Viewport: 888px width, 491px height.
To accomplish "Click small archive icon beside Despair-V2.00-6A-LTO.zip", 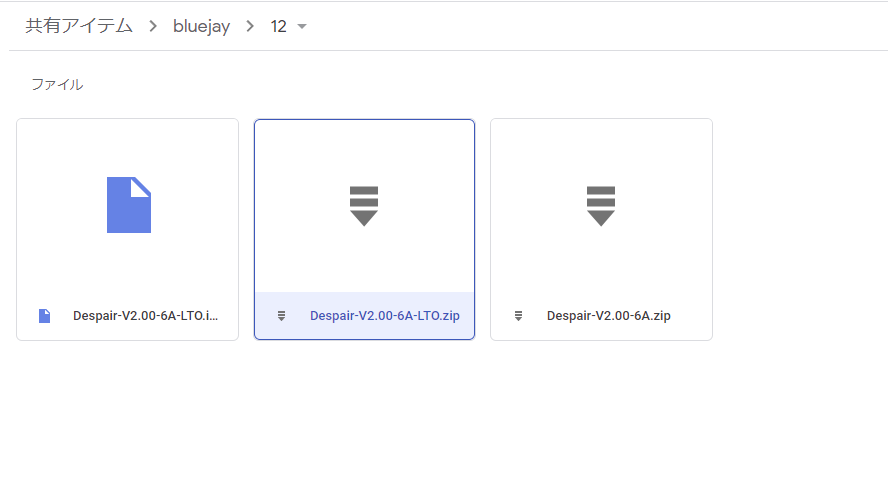I will 281,316.
